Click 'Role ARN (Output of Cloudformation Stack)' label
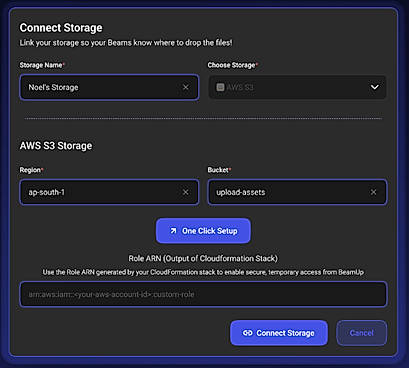Image resolution: width=409 pixels, height=368 pixels. click(x=203, y=259)
